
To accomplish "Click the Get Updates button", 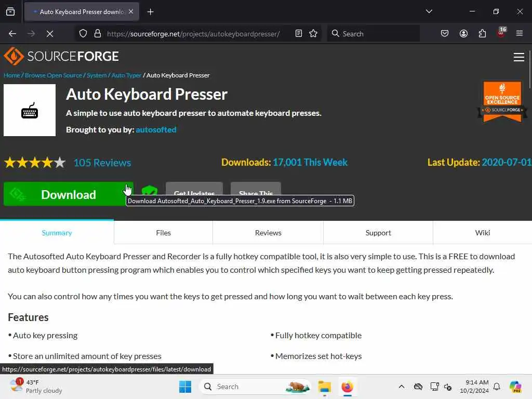I will 194,189.
